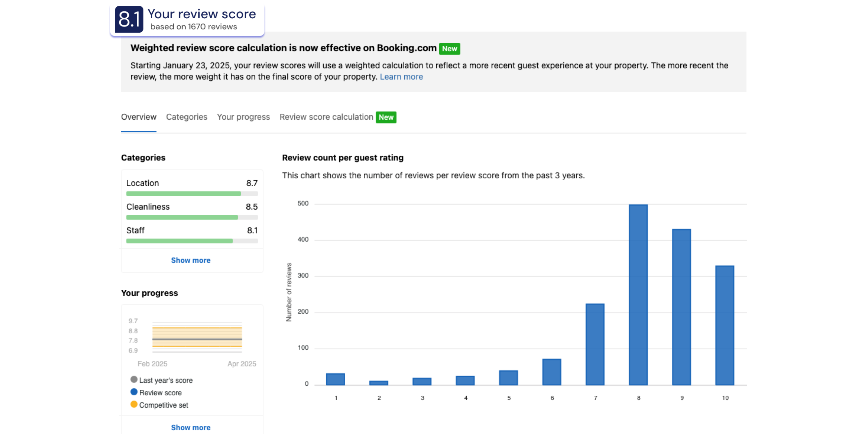Click the gray Last year's score legend dot
The width and height of the screenshot is (868, 434).
tap(134, 379)
